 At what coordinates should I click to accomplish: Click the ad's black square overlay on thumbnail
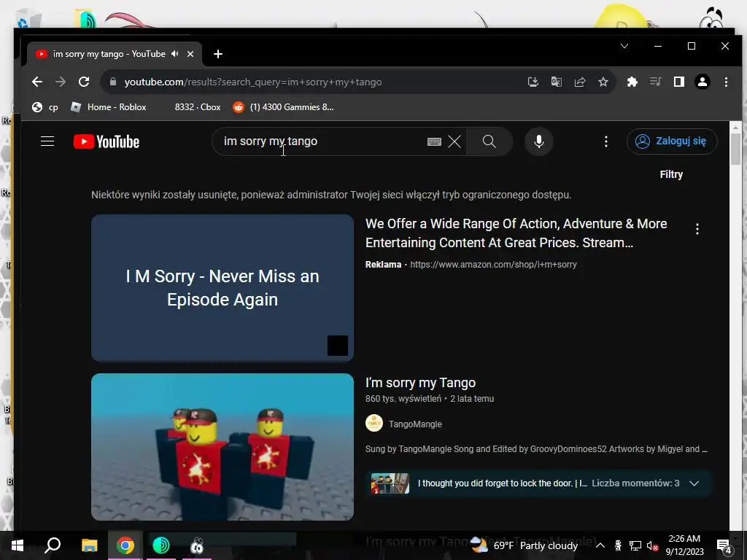coord(338,346)
